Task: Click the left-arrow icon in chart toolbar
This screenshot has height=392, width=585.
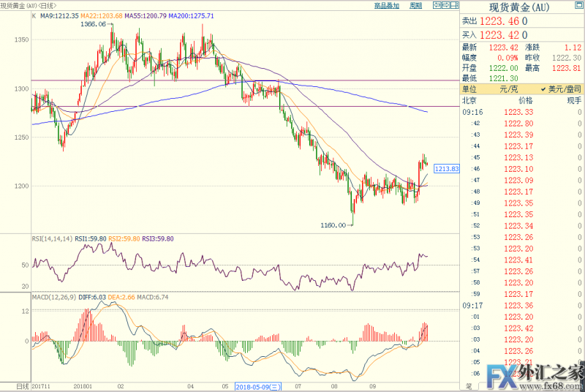Action: click(x=437, y=5)
